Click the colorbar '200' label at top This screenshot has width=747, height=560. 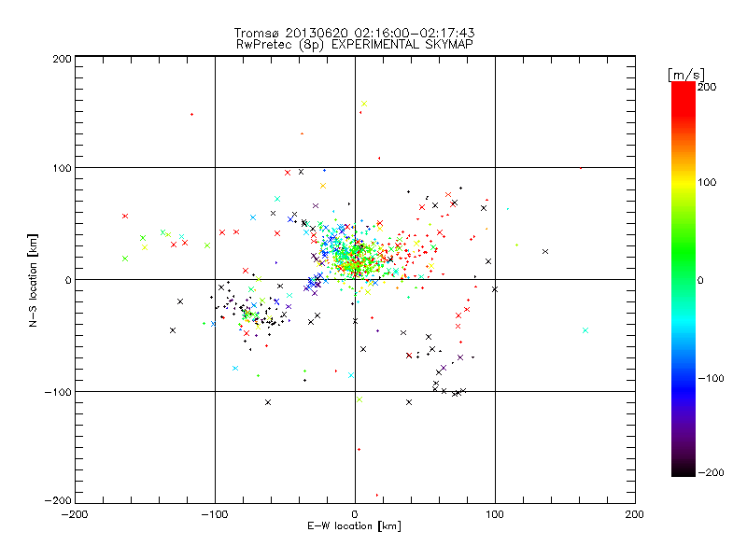pyautogui.click(x=707, y=87)
